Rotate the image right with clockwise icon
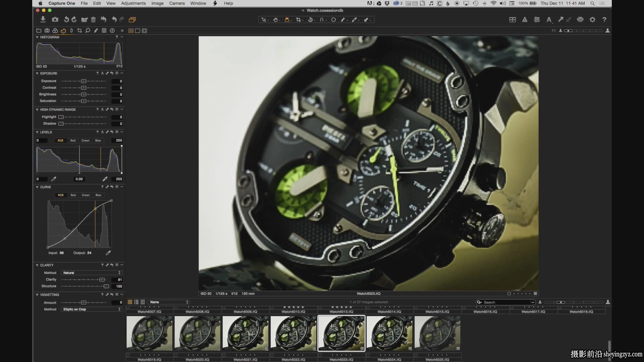Image resolution: width=644 pixels, height=362 pixels. [x=74, y=19]
